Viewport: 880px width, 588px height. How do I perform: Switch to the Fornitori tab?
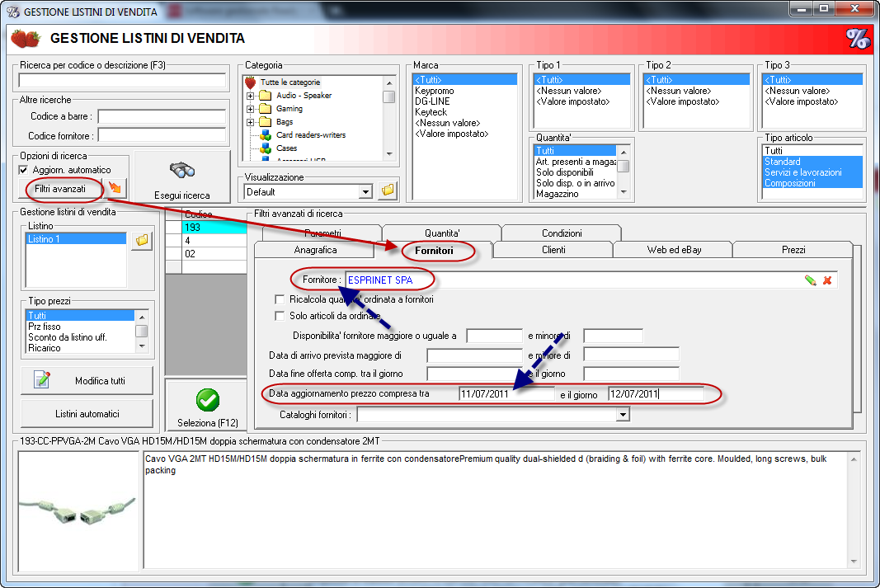pyautogui.click(x=434, y=250)
